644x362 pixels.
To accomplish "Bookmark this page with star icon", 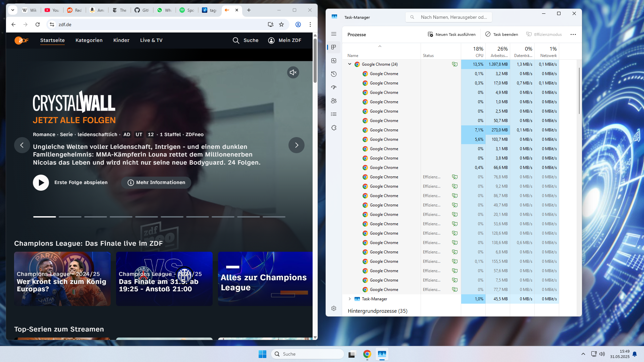I will coord(281,24).
